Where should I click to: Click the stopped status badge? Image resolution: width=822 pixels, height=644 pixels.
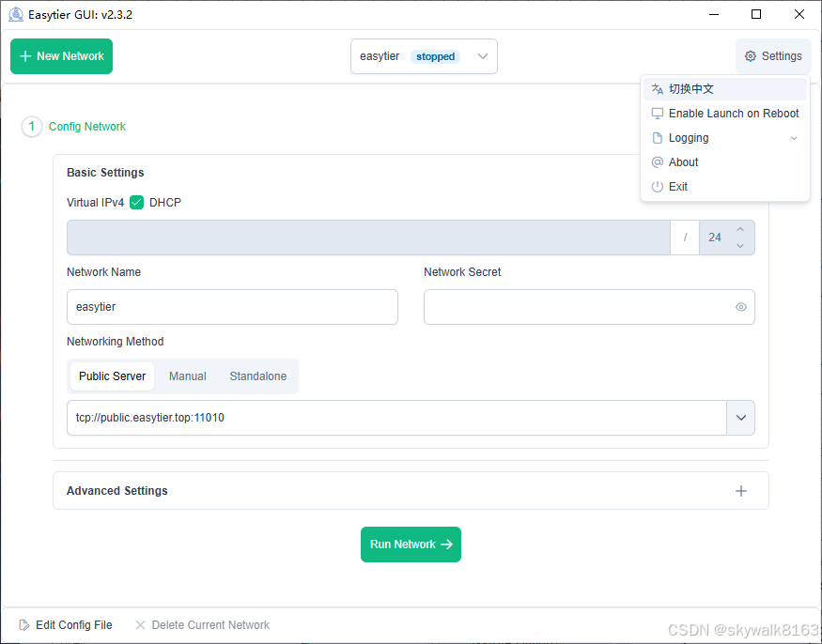tap(435, 56)
